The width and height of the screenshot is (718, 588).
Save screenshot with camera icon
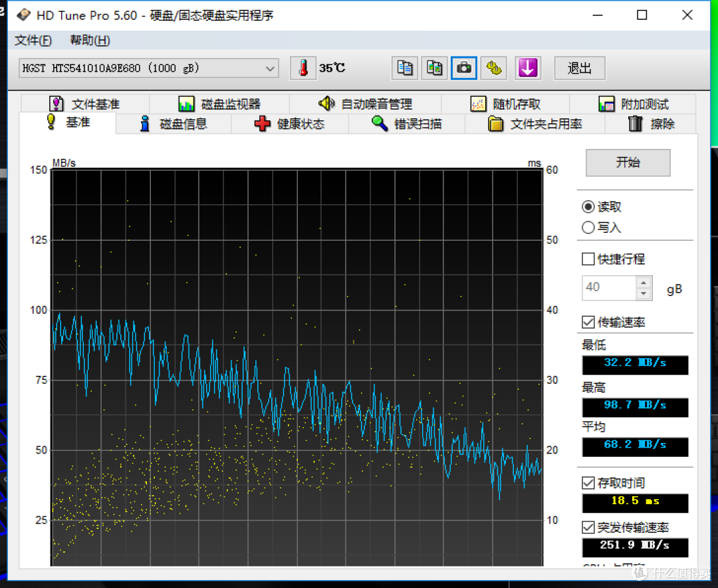[x=464, y=69]
